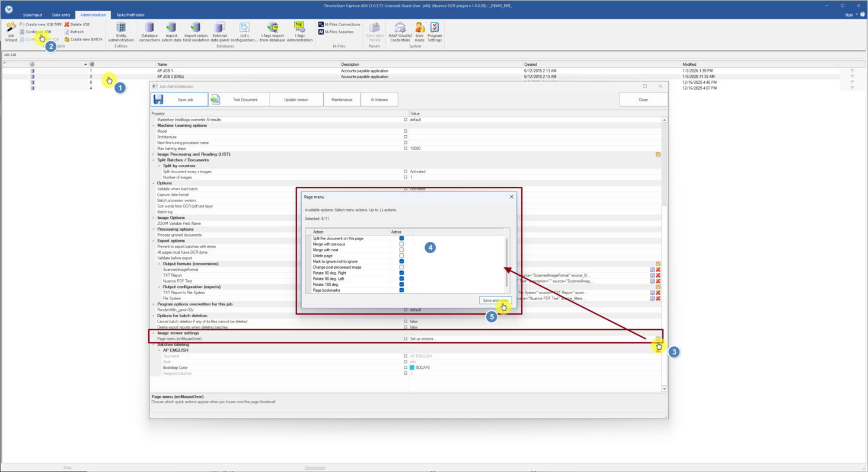The height and width of the screenshot is (472, 868).
Task: Click the Test Document button
Action: pyautogui.click(x=239, y=100)
